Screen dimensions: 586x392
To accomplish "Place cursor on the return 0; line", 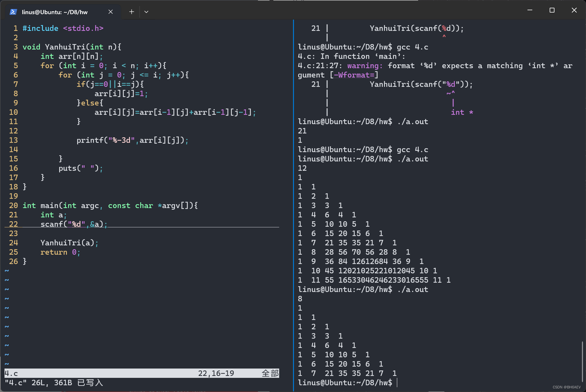I will click(60, 252).
